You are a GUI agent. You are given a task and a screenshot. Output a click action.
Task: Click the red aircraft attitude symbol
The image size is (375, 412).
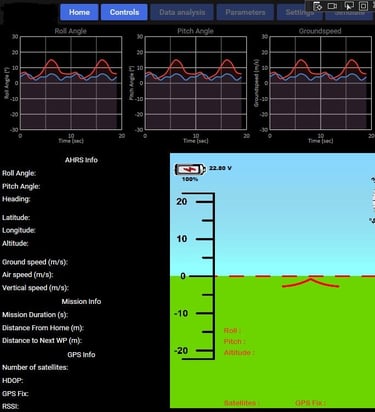(x=311, y=283)
